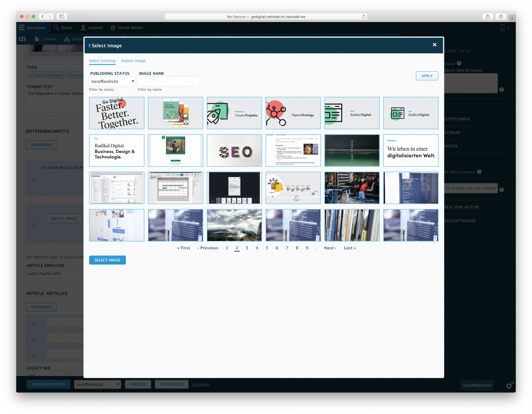Image resolution: width=532 pixels, height=414 pixels.
Task: Open pager page 9
Action: point(307,248)
